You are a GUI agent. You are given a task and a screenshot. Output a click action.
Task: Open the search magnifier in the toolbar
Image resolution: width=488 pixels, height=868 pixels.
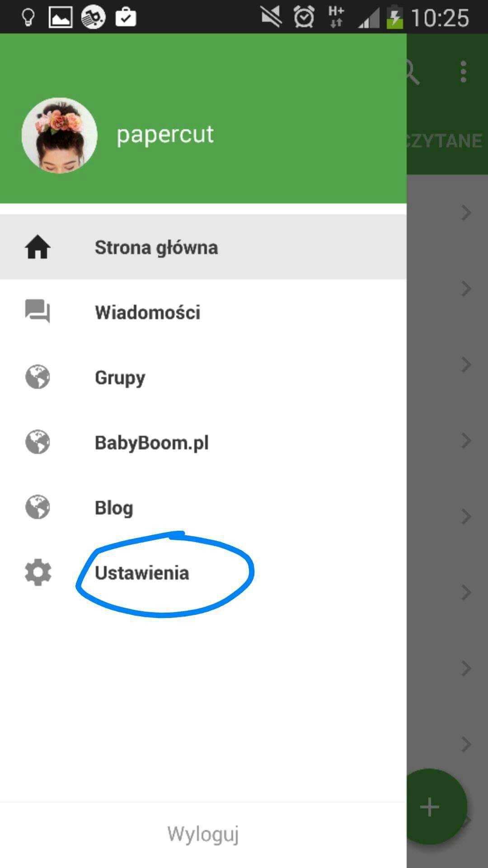(x=412, y=72)
